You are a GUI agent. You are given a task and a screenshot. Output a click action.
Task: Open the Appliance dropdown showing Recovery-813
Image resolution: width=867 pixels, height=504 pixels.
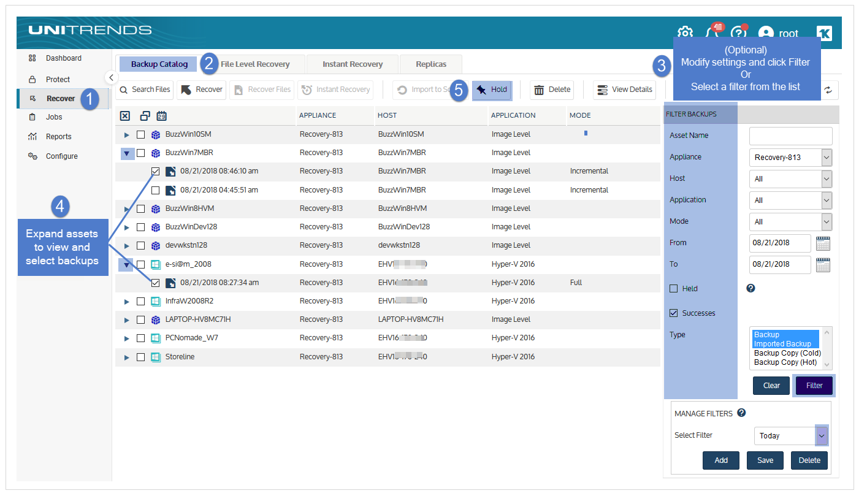[791, 158]
